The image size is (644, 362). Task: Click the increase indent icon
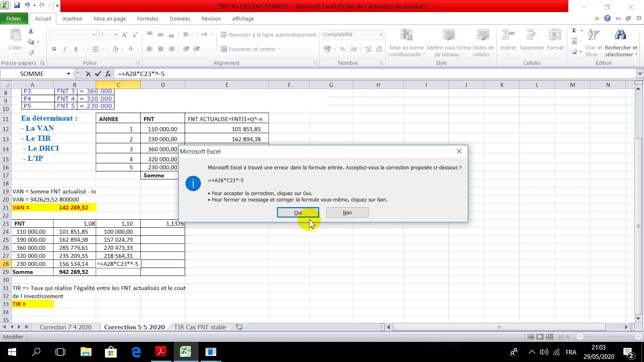197,49
